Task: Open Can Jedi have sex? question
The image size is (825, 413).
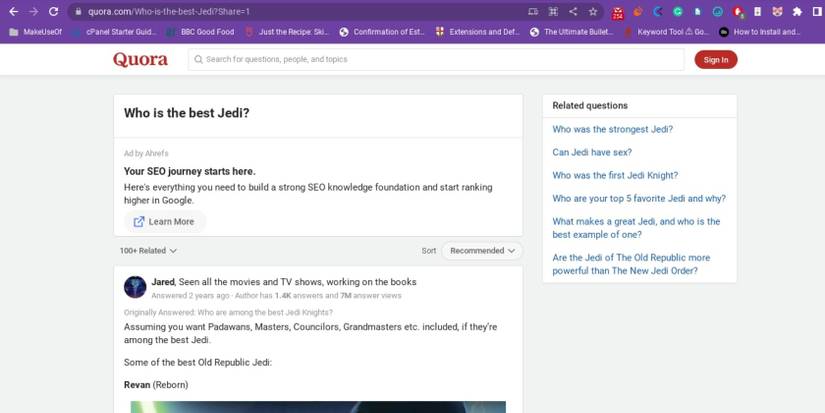Action: point(592,152)
